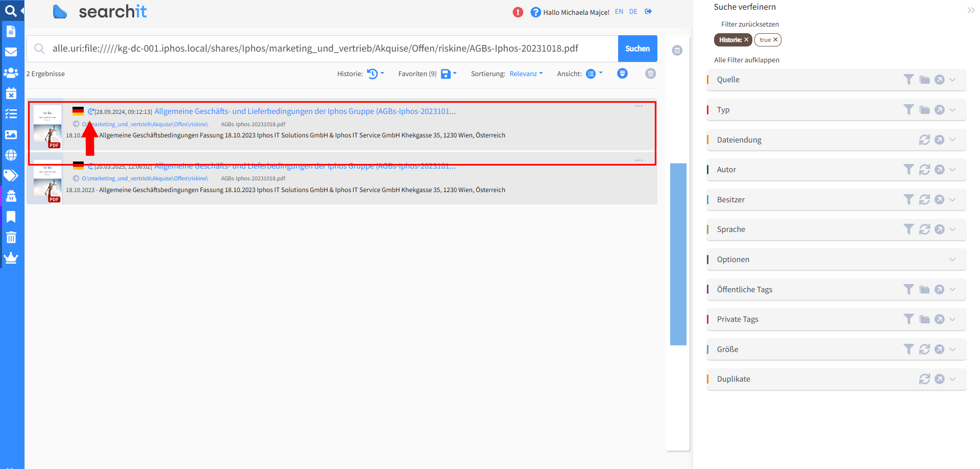
Task: Click the '2 Ergebnisse' result count
Action: pyautogui.click(x=45, y=74)
